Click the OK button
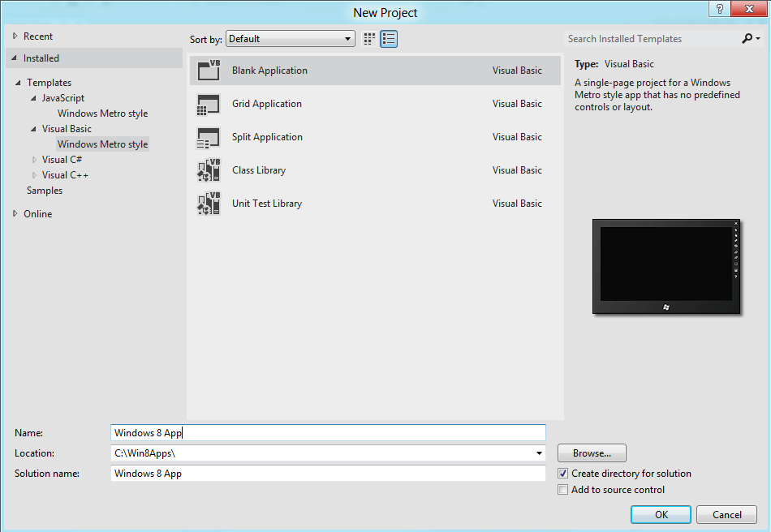This screenshot has width=771, height=532. [x=661, y=514]
